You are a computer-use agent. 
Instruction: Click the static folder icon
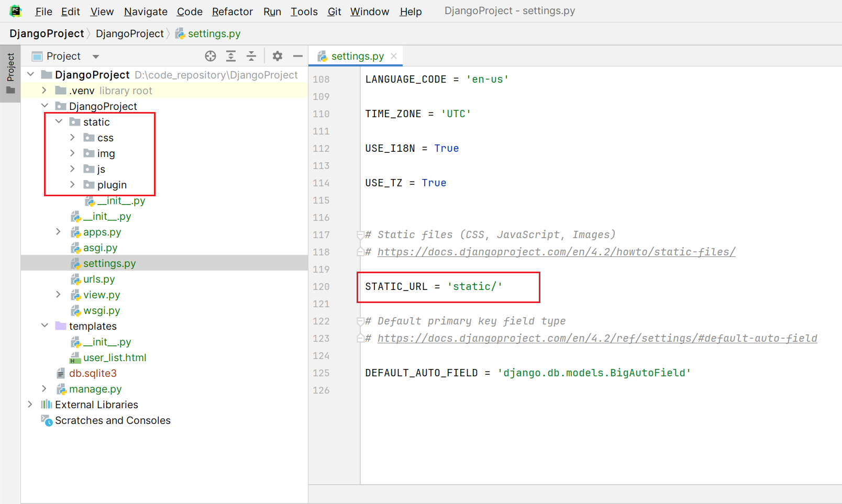[75, 122]
